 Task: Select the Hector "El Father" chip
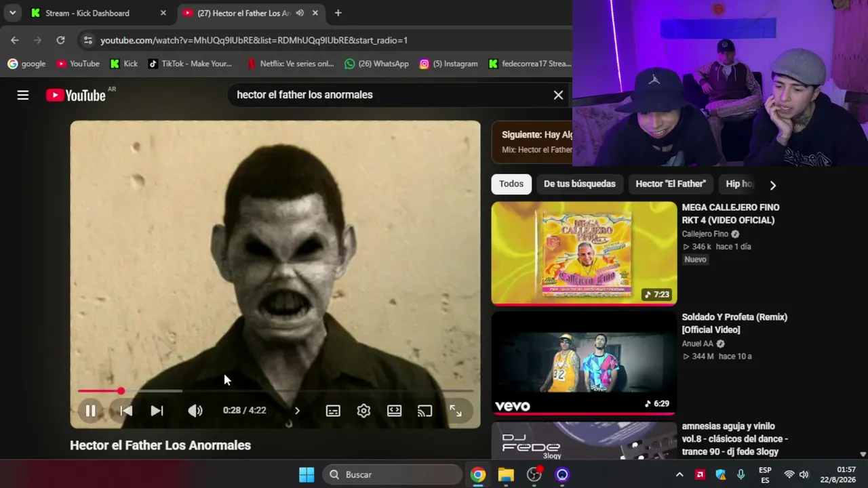point(671,184)
